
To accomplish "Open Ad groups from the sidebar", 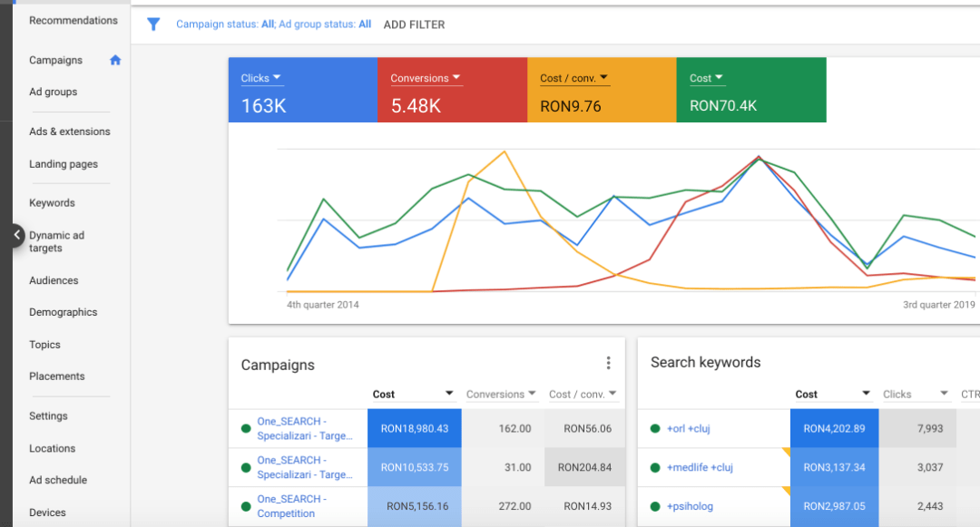I will (53, 92).
